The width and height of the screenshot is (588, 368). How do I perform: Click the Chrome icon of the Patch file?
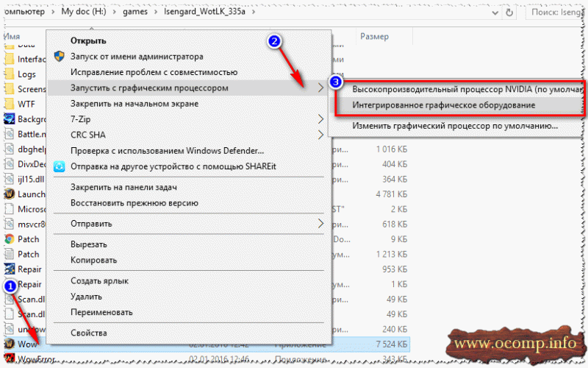(9, 239)
